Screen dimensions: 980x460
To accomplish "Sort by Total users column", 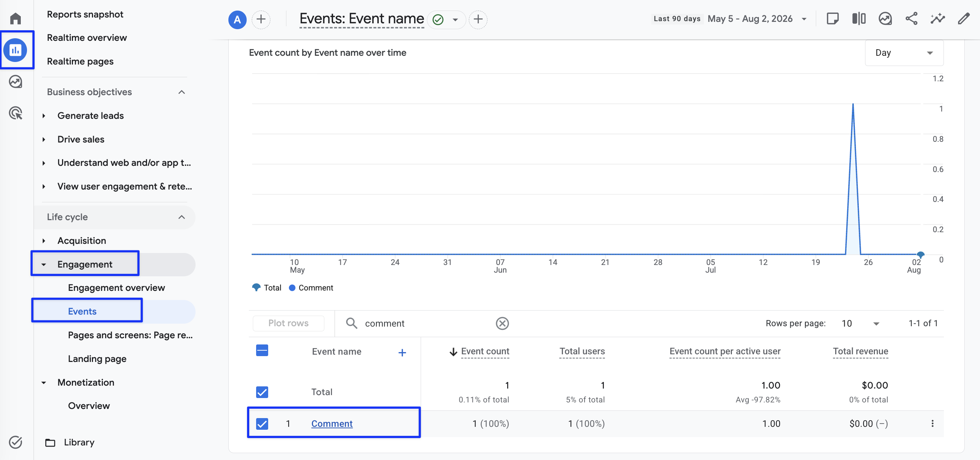I will coord(582,351).
